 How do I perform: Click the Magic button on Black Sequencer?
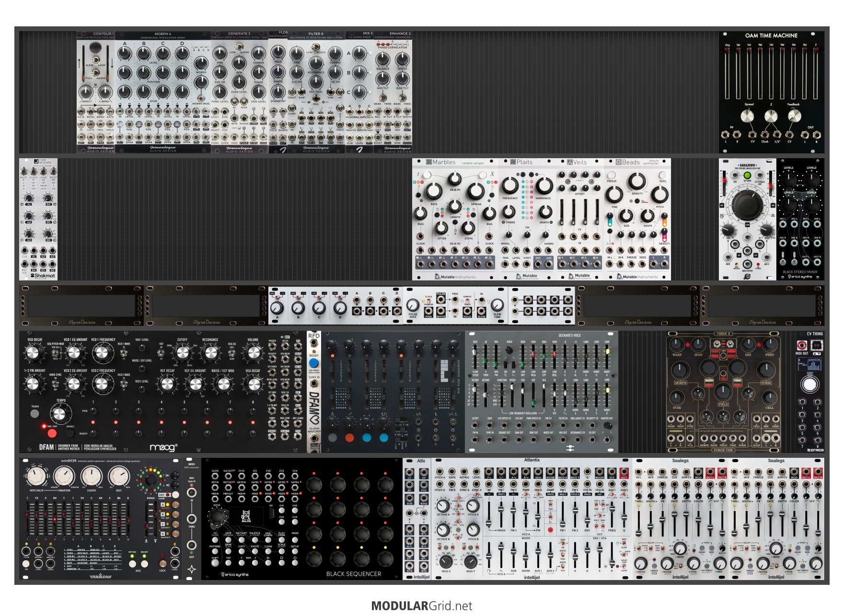pyautogui.click(x=295, y=540)
